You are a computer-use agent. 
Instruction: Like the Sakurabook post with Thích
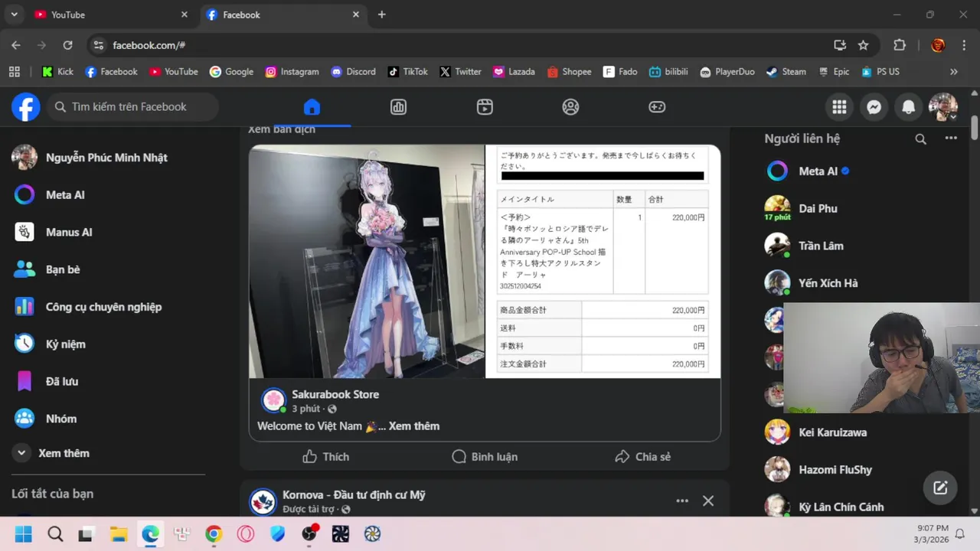[325, 457]
